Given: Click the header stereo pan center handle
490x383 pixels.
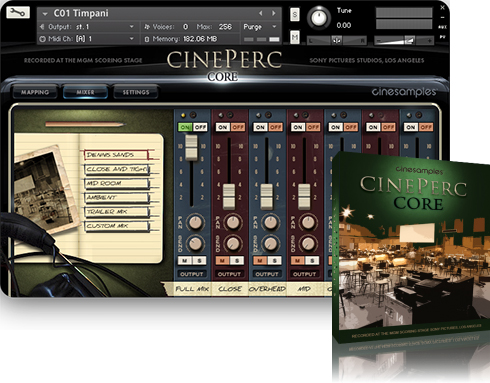Looking at the screenshot, I should (336, 40).
